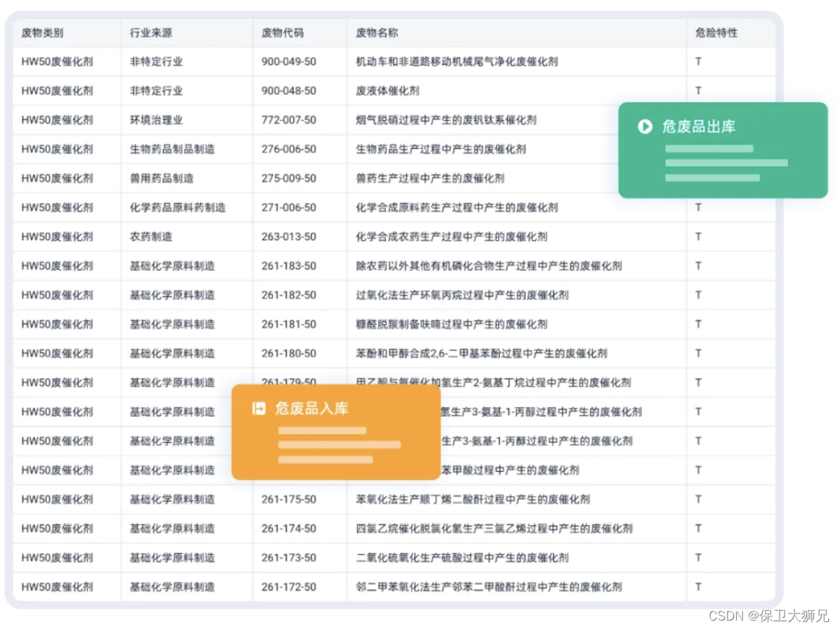Click hazard T in the 900-049-50 row

pos(699,62)
